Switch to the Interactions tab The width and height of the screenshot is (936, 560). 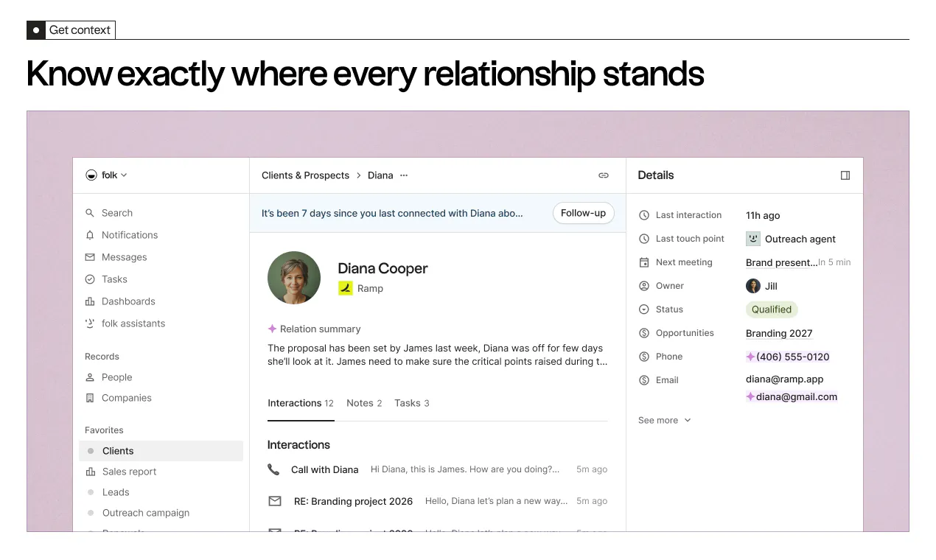(301, 403)
